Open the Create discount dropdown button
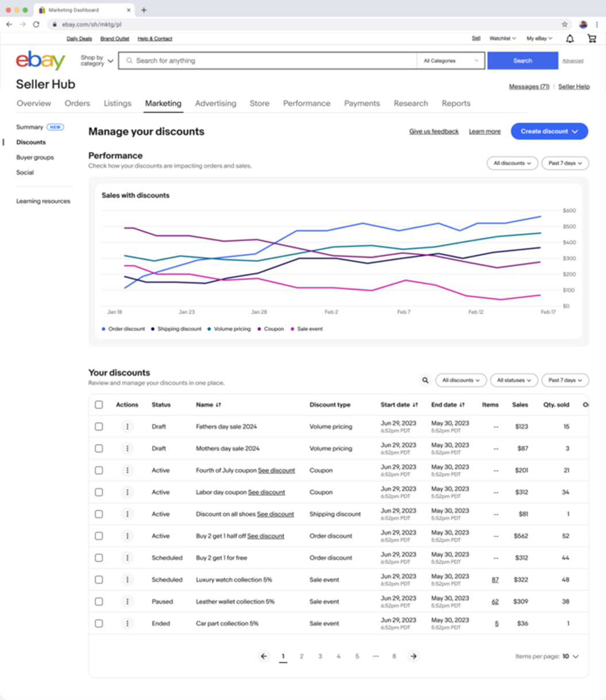The height and width of the screenshot is (700, 606). coord(550,132)
